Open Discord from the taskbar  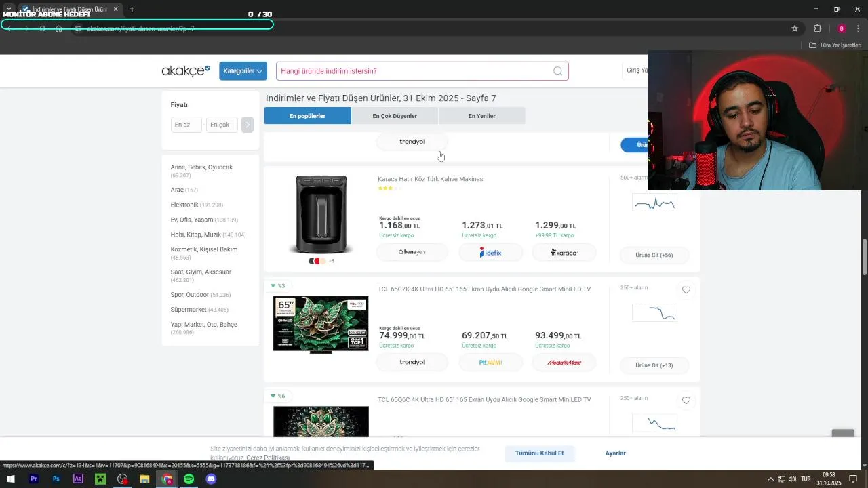[211, 479]
